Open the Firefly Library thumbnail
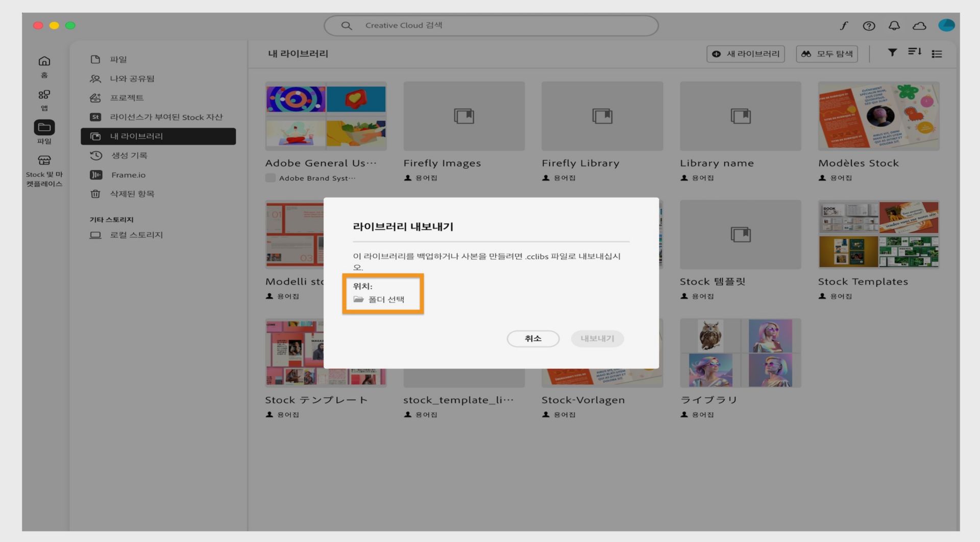The height and width of the screenshot is (542, 980). click(602, 116)
